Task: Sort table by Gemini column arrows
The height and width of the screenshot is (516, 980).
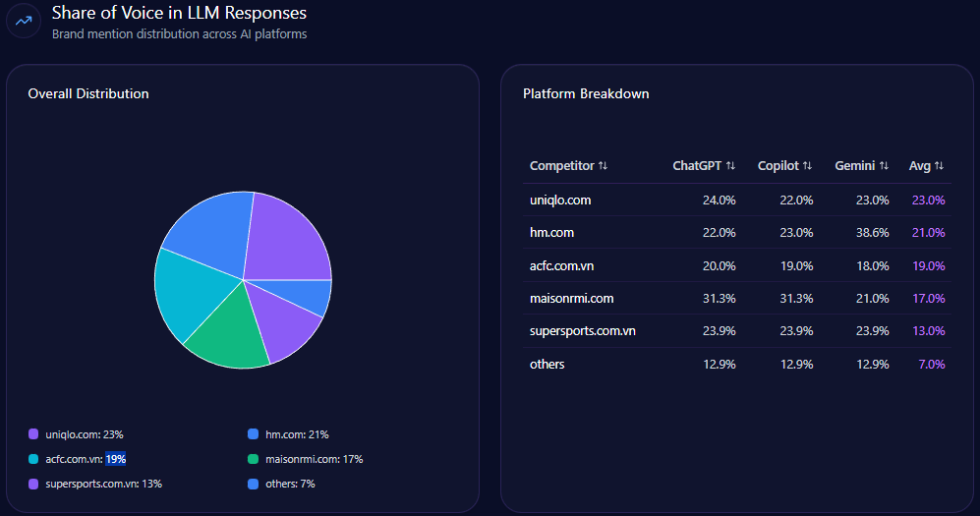Action: tap(884, 166)
